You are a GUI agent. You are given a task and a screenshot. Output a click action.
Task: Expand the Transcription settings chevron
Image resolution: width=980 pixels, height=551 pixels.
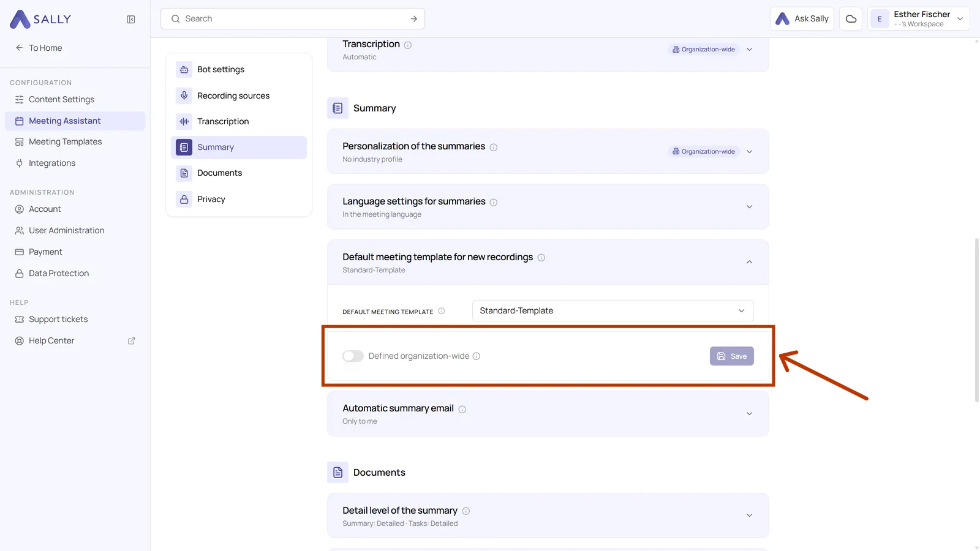749,50
